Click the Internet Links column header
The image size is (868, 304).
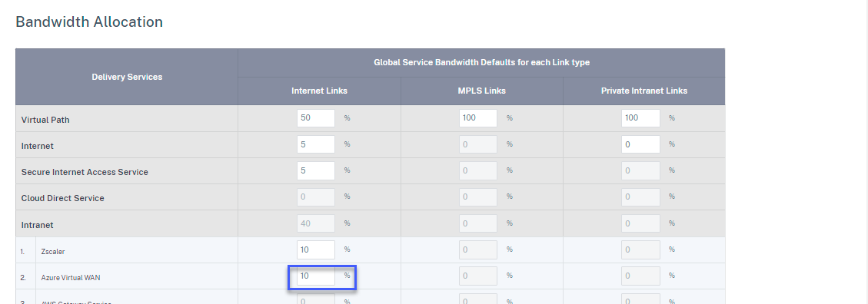tap(319, 91)
